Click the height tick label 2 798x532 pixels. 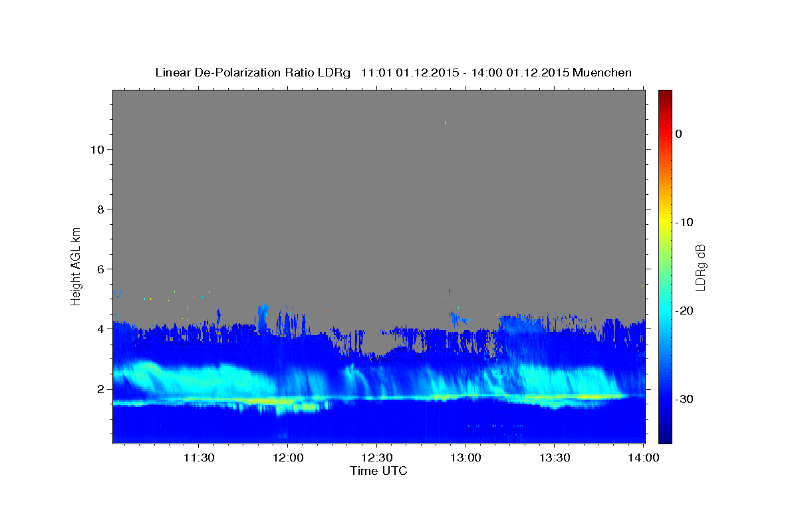tap(100, 388)
